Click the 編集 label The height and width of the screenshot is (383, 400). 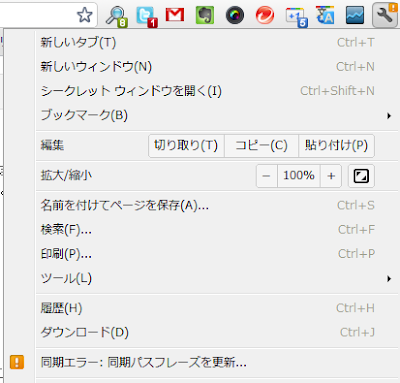click(x=52, y=146)
